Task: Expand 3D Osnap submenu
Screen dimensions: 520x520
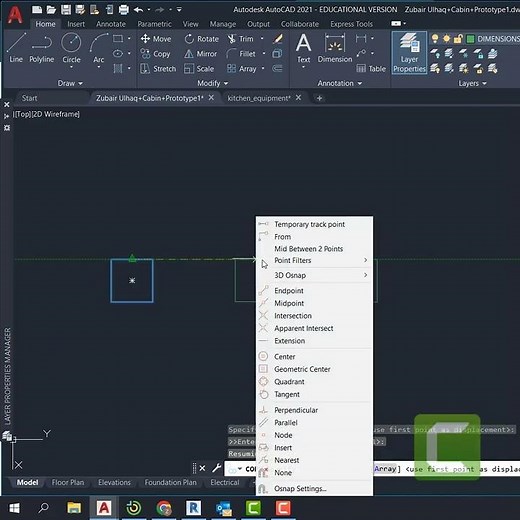Action: click(314, 275)
